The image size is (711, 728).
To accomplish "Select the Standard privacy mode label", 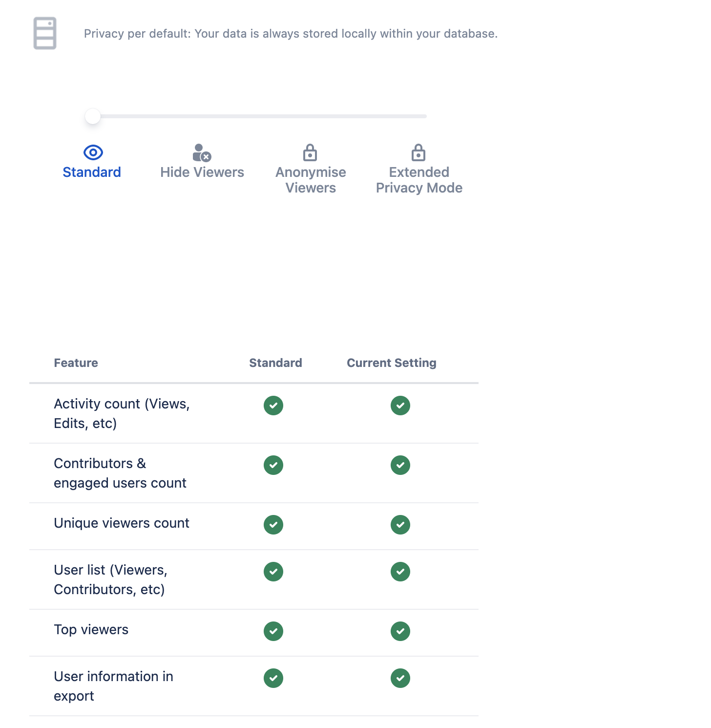I will tap(92, 172).
